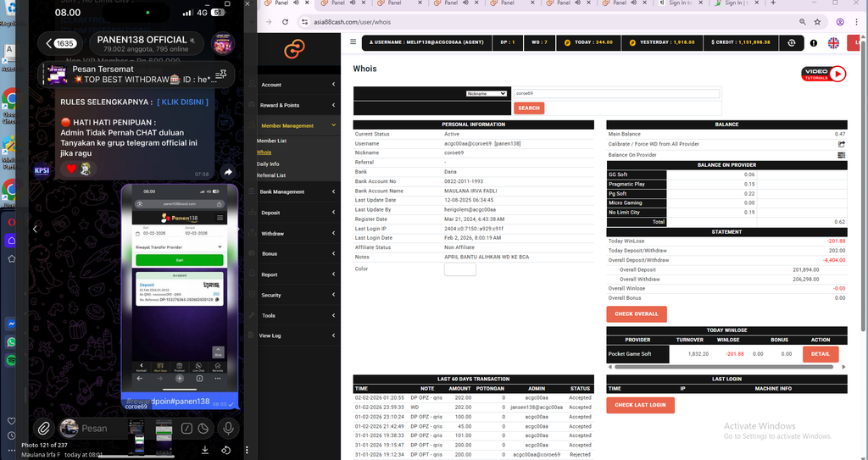868x460 pixels.
Task: Click the CHECK OVERALL button
Action: click(636, 313)
